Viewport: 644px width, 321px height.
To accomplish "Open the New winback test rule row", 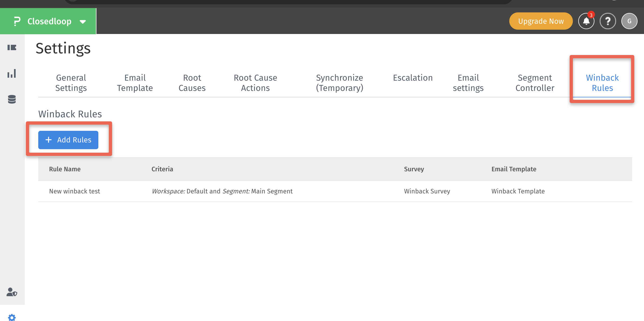I will click(x=74, y=191).
